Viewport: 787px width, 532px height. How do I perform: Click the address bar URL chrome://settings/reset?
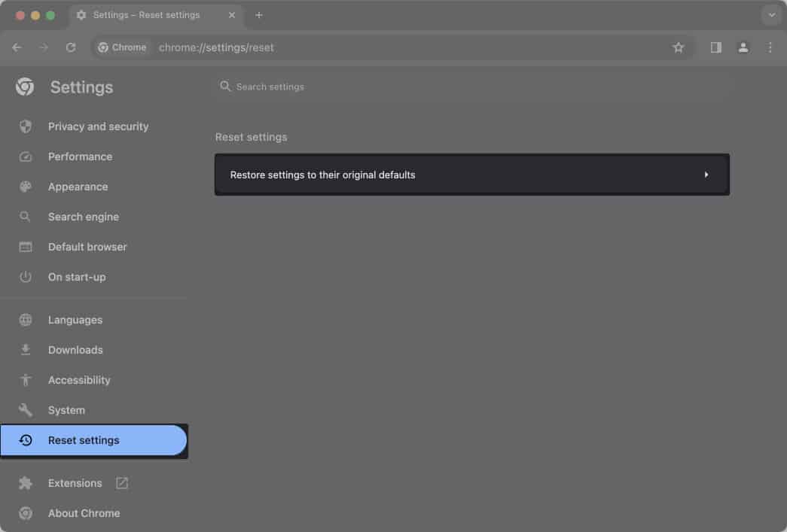216,47
